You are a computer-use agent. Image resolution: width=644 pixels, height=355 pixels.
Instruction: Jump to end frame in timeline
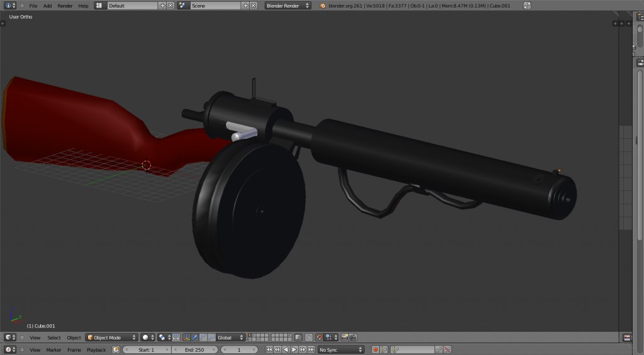point(311,349)
